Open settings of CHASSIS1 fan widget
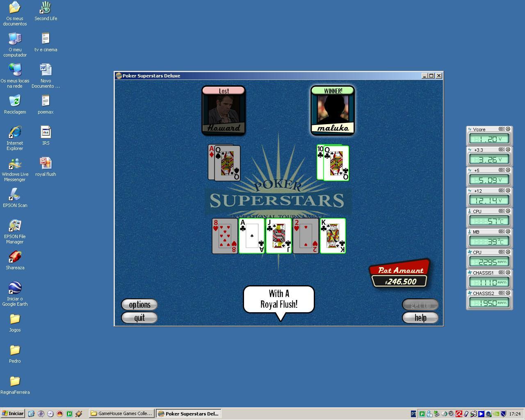Screen dimensions: 525x420 [502, 272]
